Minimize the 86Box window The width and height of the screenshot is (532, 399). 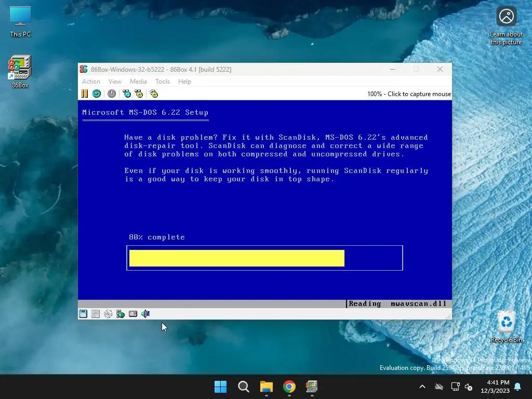click(x=393, y=69)
